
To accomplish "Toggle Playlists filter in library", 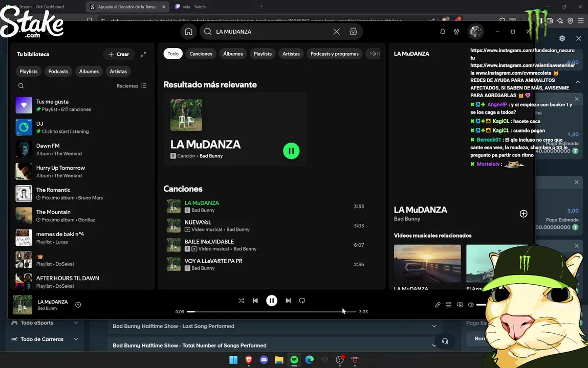I will click(29, 72).
